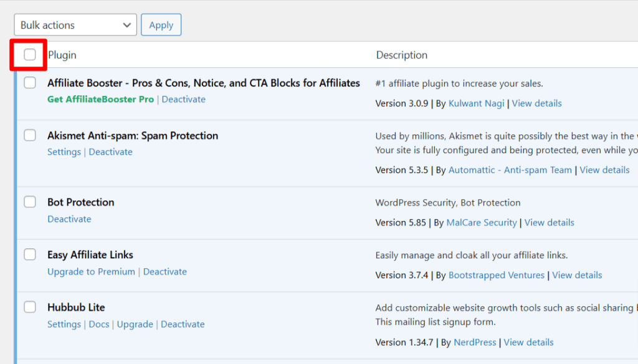Screen dimensions: 638x364
Task: Click the Bot Protection plugin title
Action: (80, 202)
